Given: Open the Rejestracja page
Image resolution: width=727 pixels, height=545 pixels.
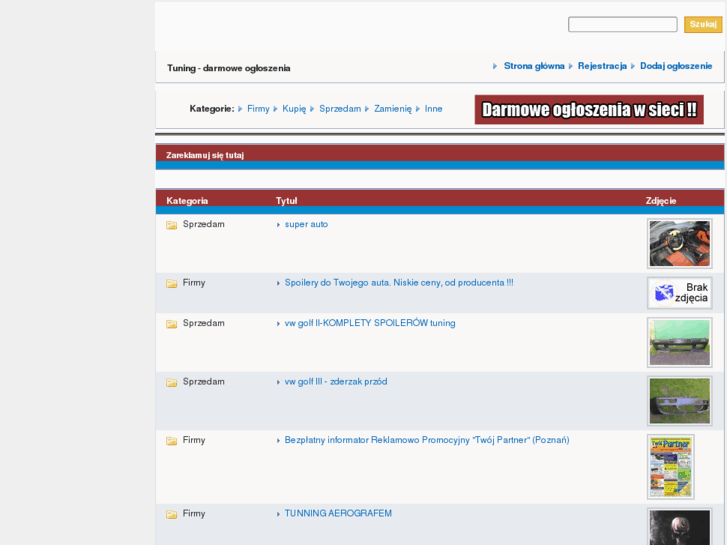Looking at the screenshot, I should pyautogui.click(x=602, y=66).
